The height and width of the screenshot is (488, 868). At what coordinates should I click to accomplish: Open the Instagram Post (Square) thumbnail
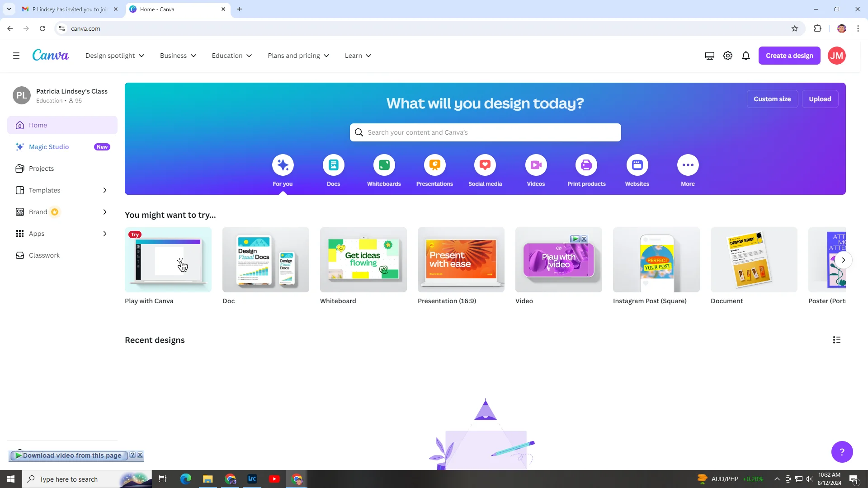tap(656, 260)
